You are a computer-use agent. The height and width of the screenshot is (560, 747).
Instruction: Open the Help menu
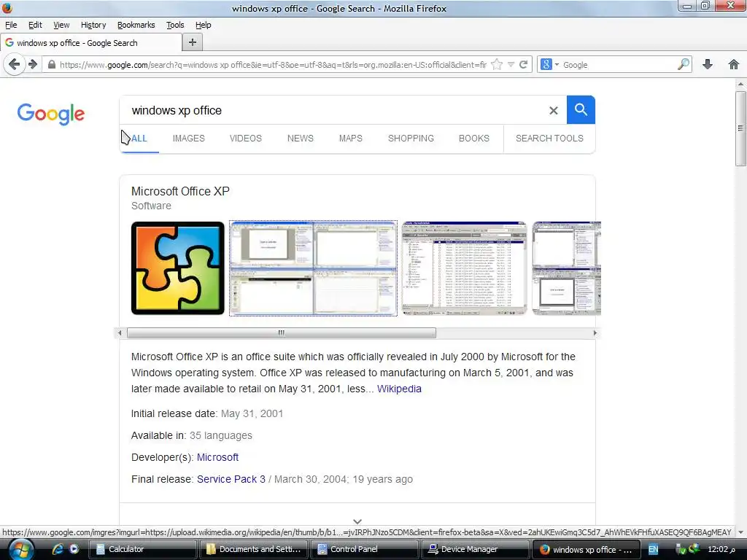coord(204,25)
